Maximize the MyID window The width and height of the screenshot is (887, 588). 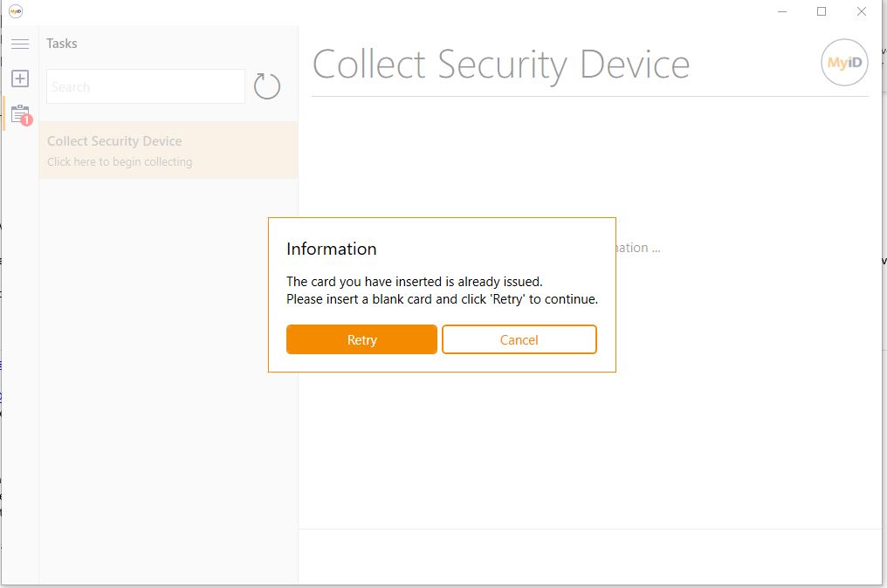[822, 11]
